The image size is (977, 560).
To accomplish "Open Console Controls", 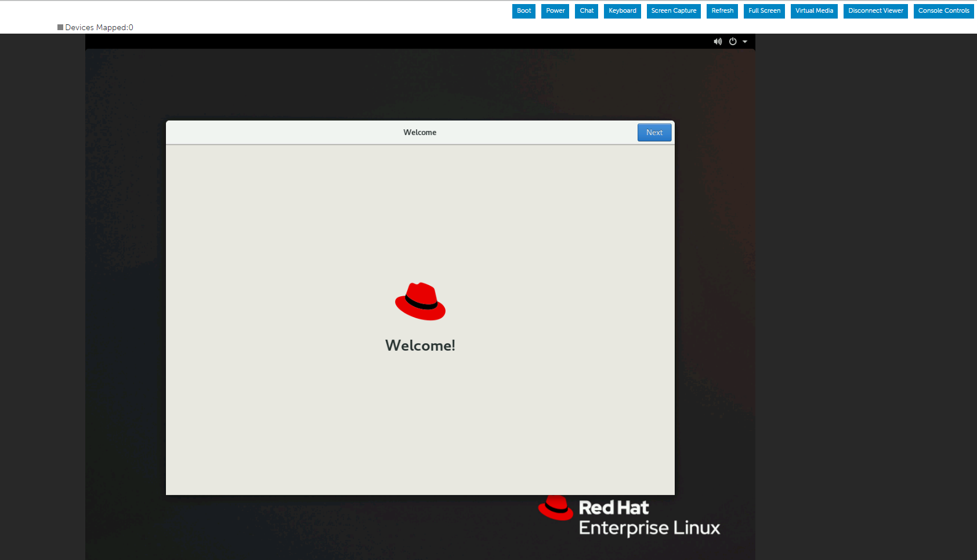I will (943, 10).
